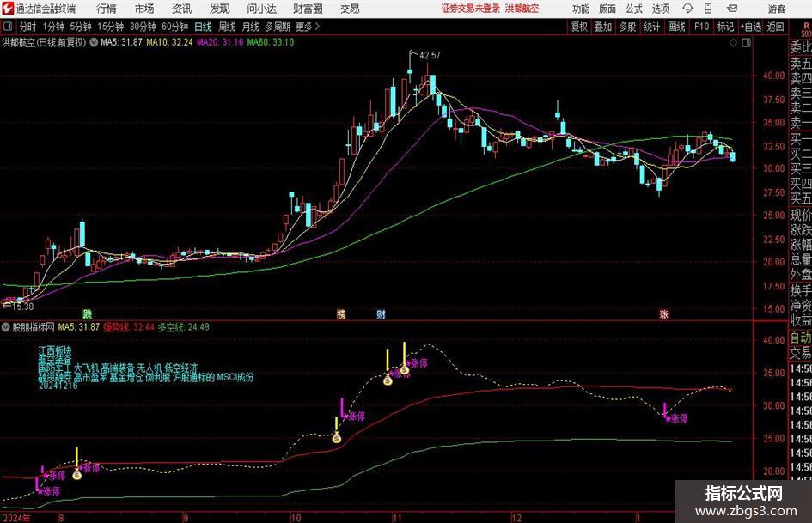Viewport: 812px width, 523px height.
Task: Open the 资讯 menu
Action: tap(182, 9)
